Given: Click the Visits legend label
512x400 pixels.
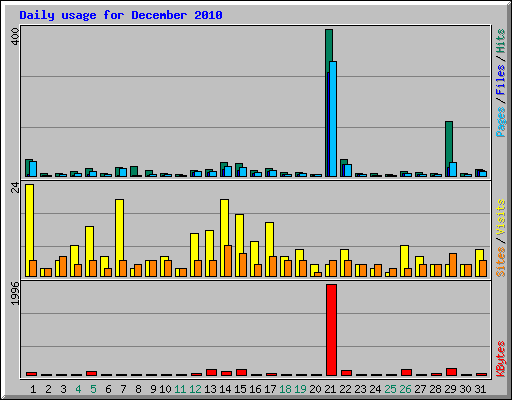Looking at the screenshot, I should [x=500, y=217].
